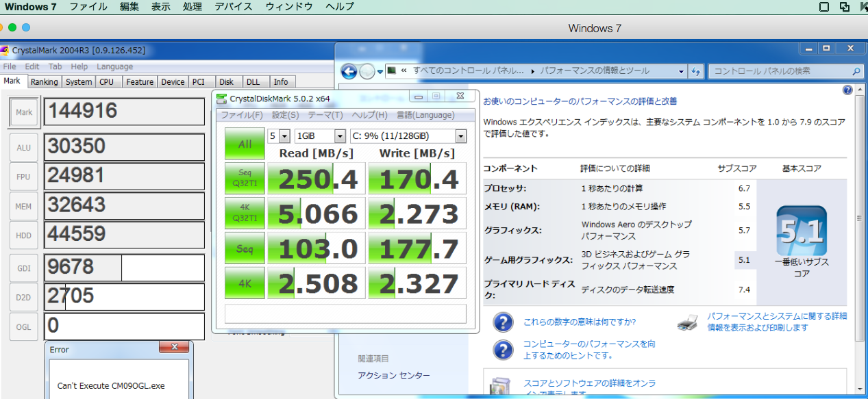The height and width of the screenshot is (399, 868).
Task: Go back in the Control Panel window
Action: [x=349, y=71]
